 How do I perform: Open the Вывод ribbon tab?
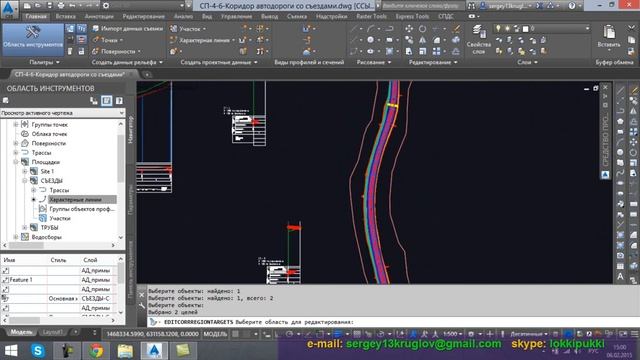point(269,16)
